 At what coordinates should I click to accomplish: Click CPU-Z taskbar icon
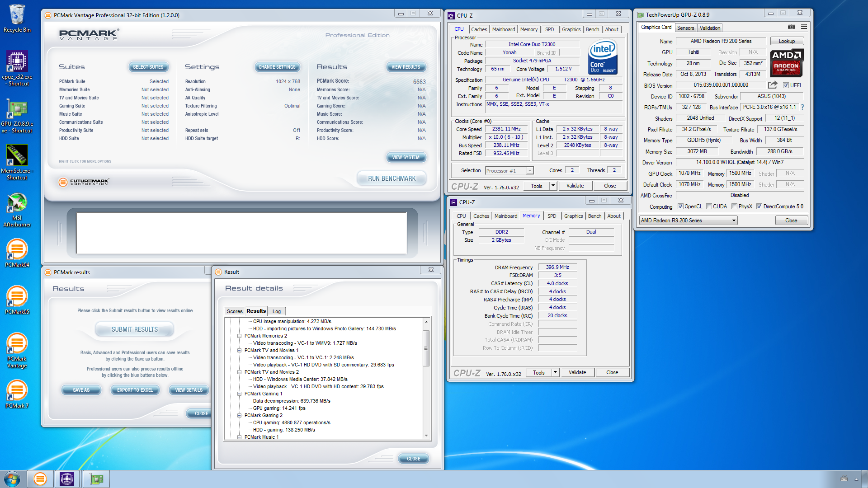coord(67,479)
